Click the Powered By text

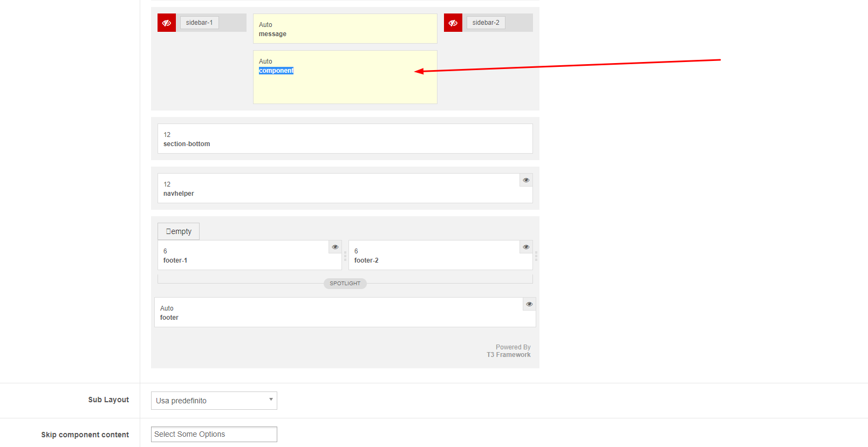[x=513, y=347]
